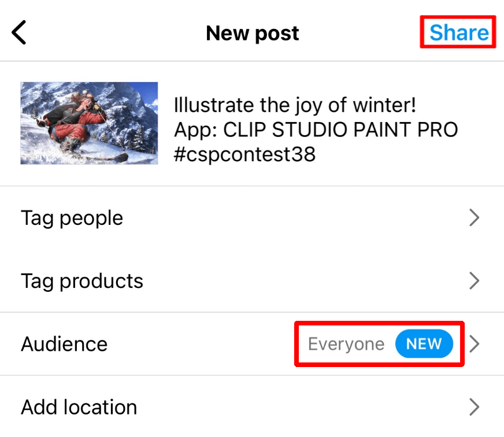Image resolution: width=504 pixels, height=437 pixels.
Task: Change the 'Everyone' audience value
Action: click(x=346, y=345)
